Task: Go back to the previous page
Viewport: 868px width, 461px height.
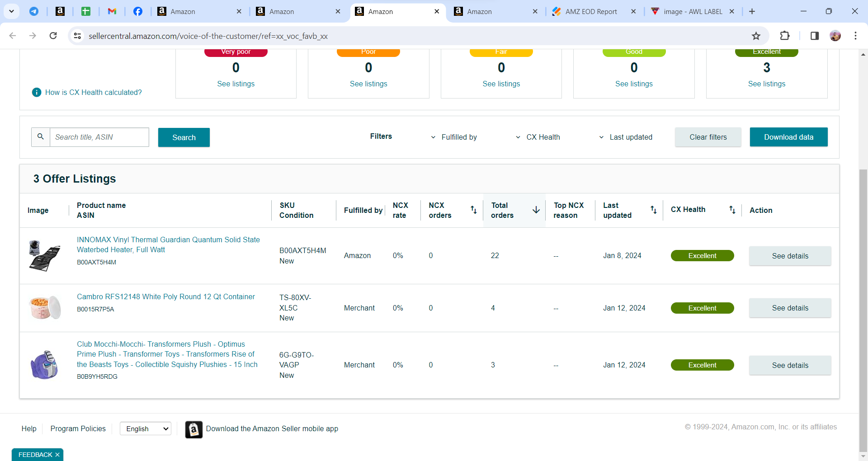Action: coord(13,36)
